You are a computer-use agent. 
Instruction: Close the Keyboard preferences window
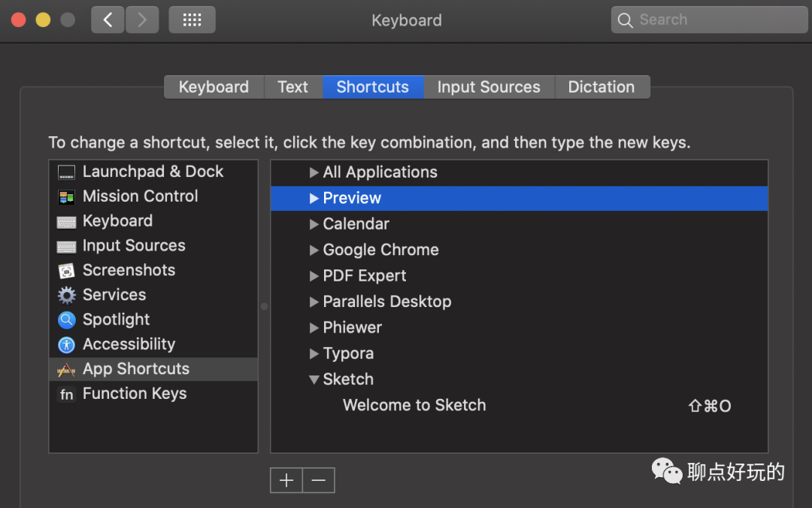tap(19, 20)
